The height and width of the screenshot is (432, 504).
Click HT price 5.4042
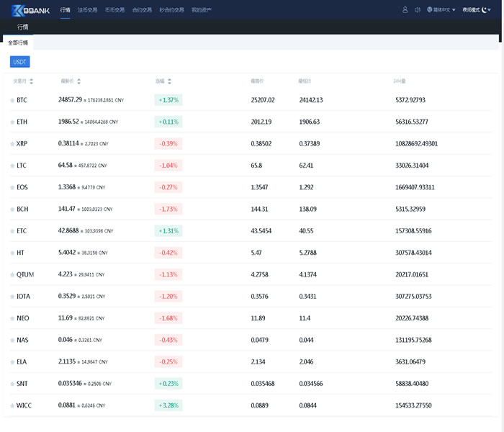(67, 253)
